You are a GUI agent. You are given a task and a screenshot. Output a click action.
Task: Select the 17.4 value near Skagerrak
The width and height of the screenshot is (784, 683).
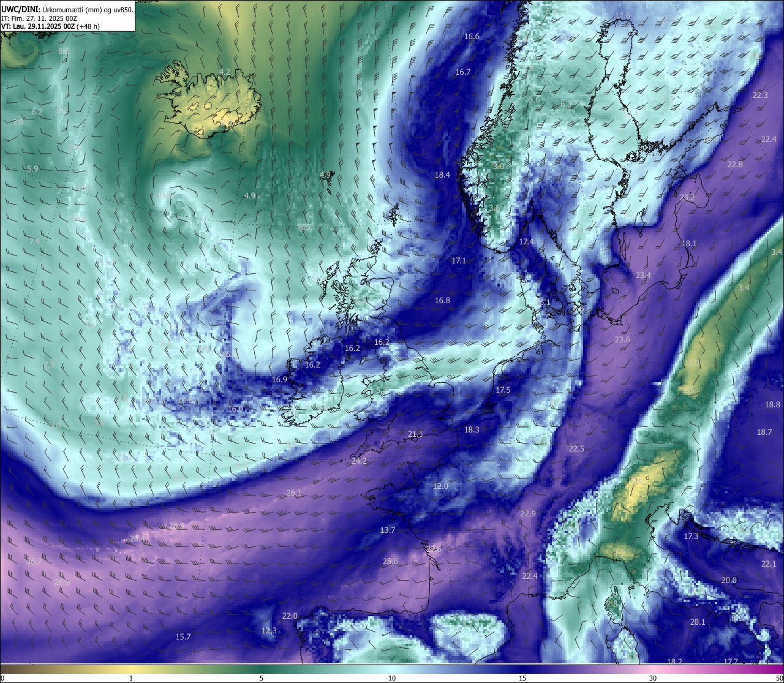[526, 243]
